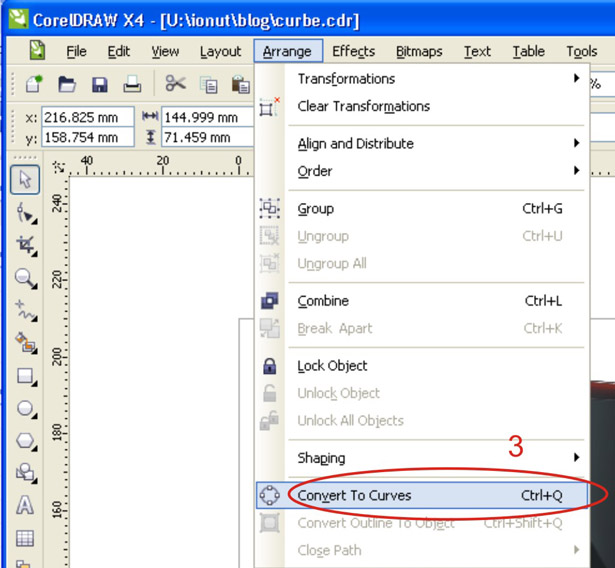This screenshot has width=615, height=568.
Task: Close the Arrange menu
Action: [x=288, y=51]
